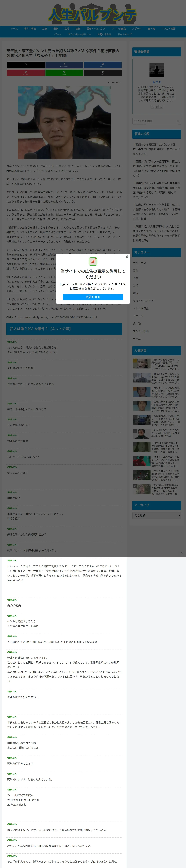Open マンガ・映画 navigation menu item

pyautogui.click(x=168, y=29)
